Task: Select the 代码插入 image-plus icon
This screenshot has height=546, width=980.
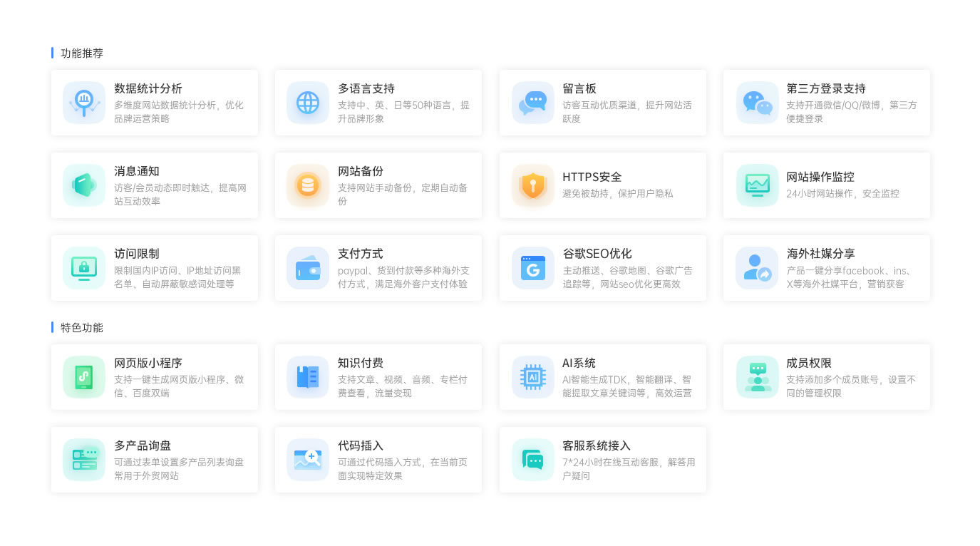Action: click(x=307, y=459)
